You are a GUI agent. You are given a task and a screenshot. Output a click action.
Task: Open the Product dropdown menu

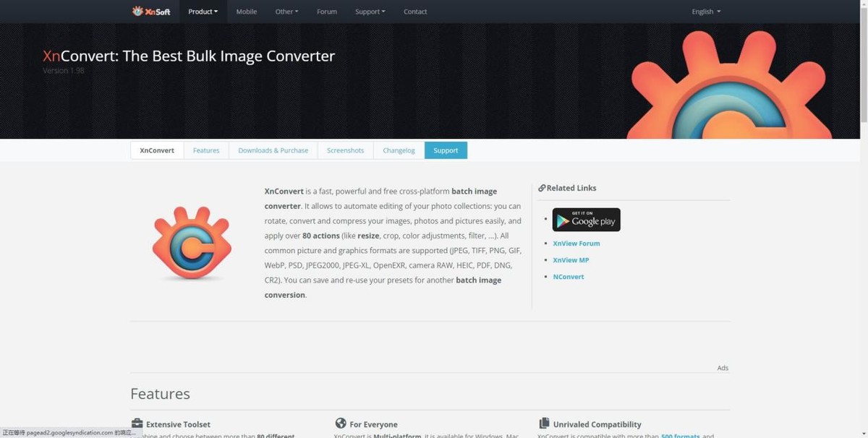203,12
